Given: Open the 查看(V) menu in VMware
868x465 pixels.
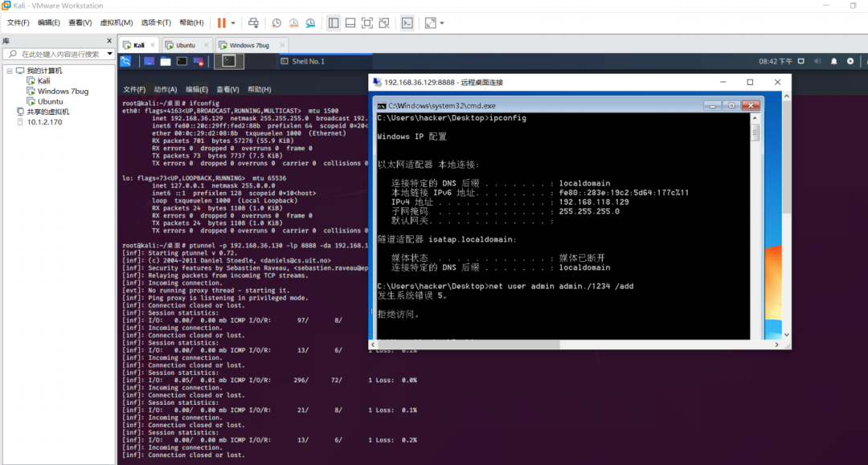Looking at the screenshot, I should pos(80,22).
